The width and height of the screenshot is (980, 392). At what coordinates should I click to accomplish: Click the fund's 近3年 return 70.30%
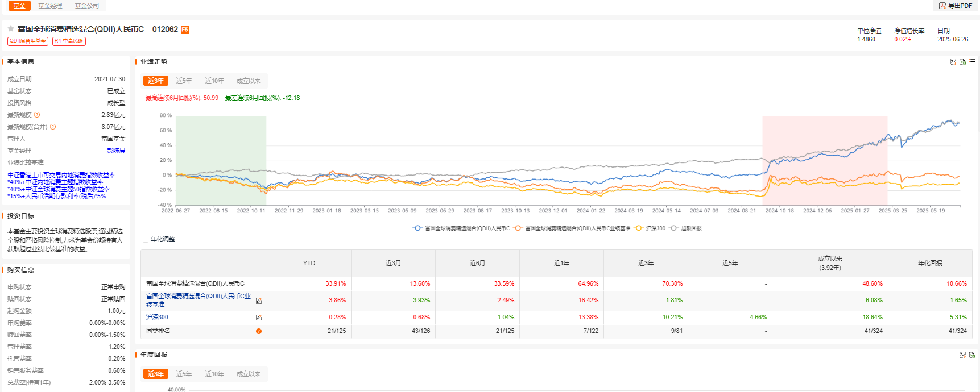pyautogui.click(x=672, y=283)
